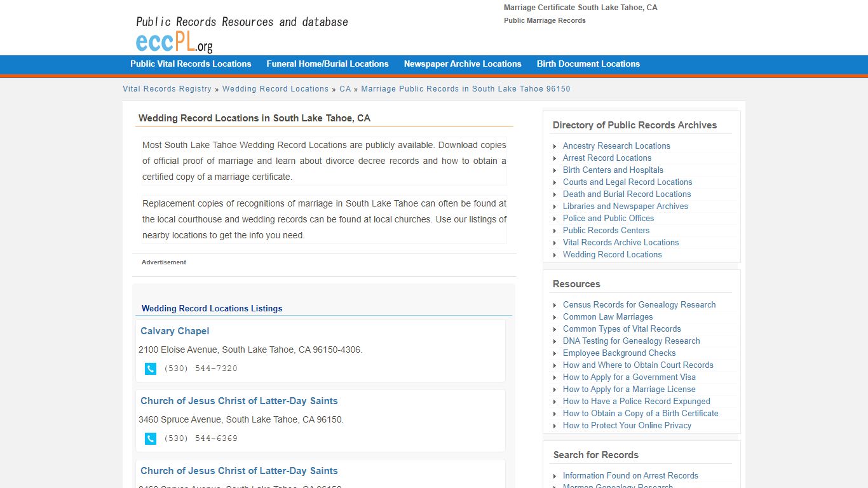Click the Search for Records heading
This screenshot has height=488, width=868.
coord(596,455)
